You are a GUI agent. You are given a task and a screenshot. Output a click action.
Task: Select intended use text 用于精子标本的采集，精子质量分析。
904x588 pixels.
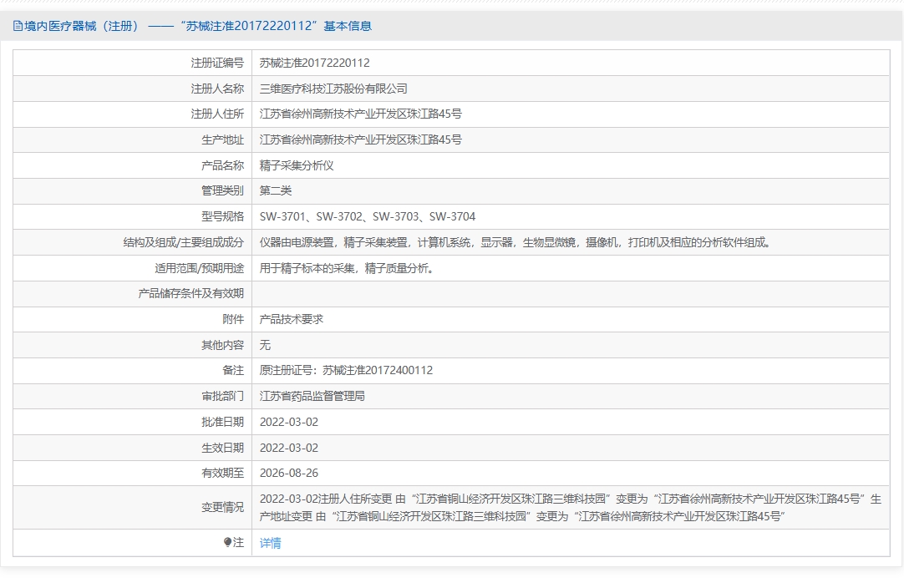[x=346, y=268]
